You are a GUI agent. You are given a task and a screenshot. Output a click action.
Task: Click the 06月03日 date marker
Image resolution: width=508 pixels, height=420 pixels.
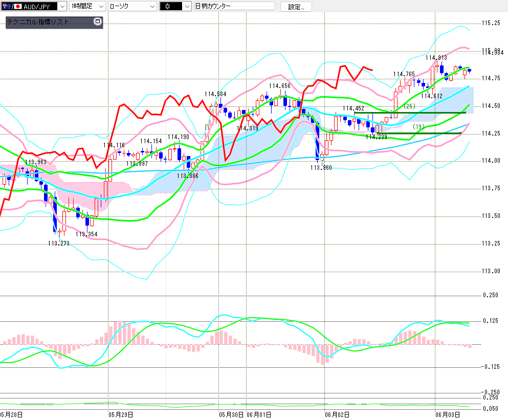pyautogui.click(x=448, y=415)
